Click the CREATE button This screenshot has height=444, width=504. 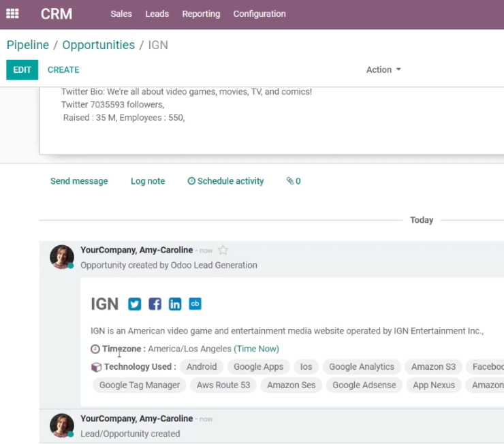coord(63,69)
